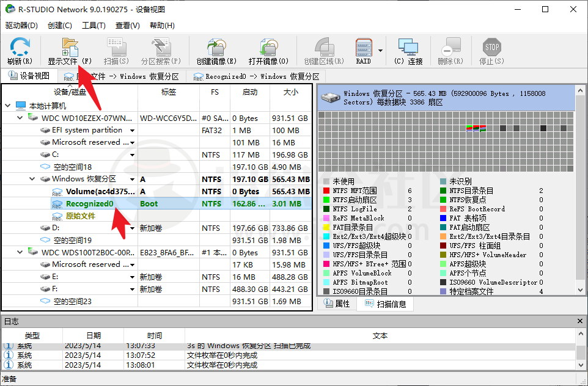The height and width of the screenshot is (386, 588).
Task: Open the 查看(V) menu
Action: pyautogui.click(x=128, y=26)
